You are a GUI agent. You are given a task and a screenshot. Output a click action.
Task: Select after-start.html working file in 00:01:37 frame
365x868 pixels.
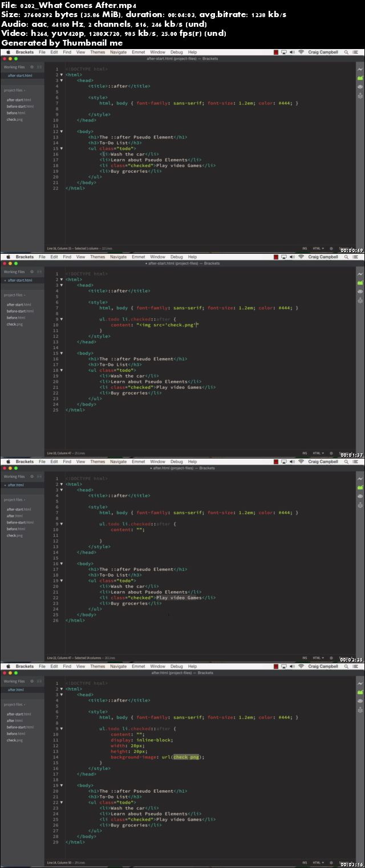[20, 280]
